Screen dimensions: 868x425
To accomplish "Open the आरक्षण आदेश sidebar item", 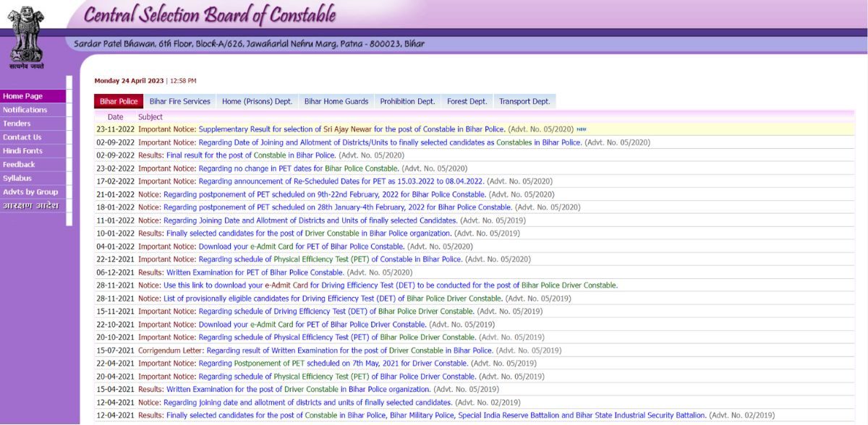I will click(x=33, y=206).
